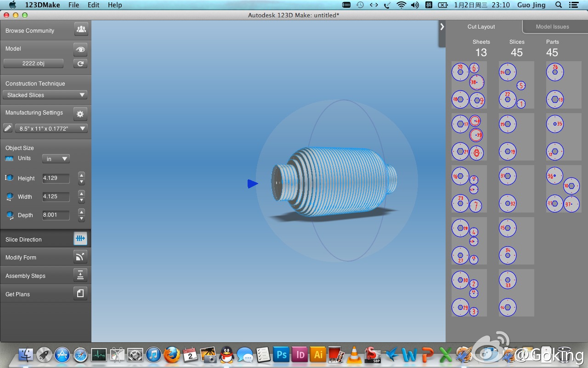
Task: Select the sheet thumbnail with slices 20, 6, 38
Action: [469, 85]
